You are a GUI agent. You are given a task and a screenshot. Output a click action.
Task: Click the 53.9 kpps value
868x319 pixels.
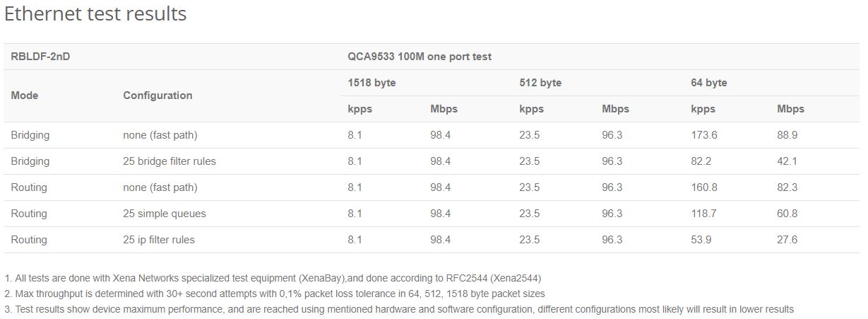coord(701,240)
